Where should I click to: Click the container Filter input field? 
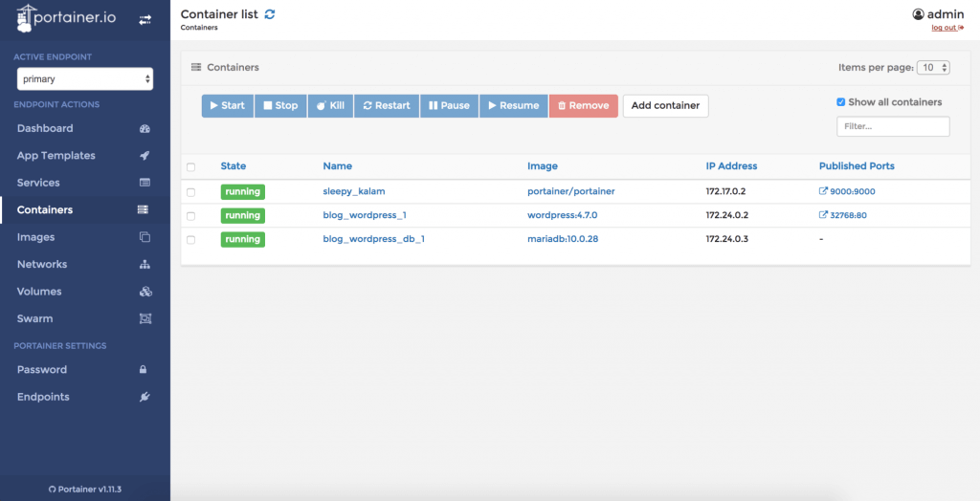pyautogui.click(x=892, y=126)
